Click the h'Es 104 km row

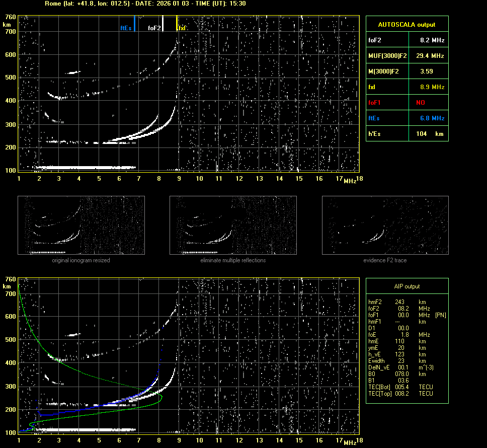coord(407,134)
